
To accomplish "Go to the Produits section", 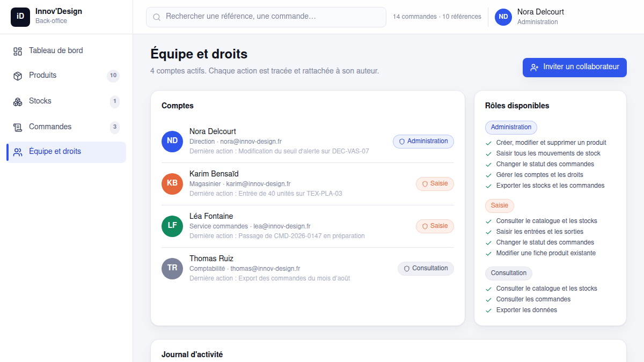I will [x=66, y=76].
